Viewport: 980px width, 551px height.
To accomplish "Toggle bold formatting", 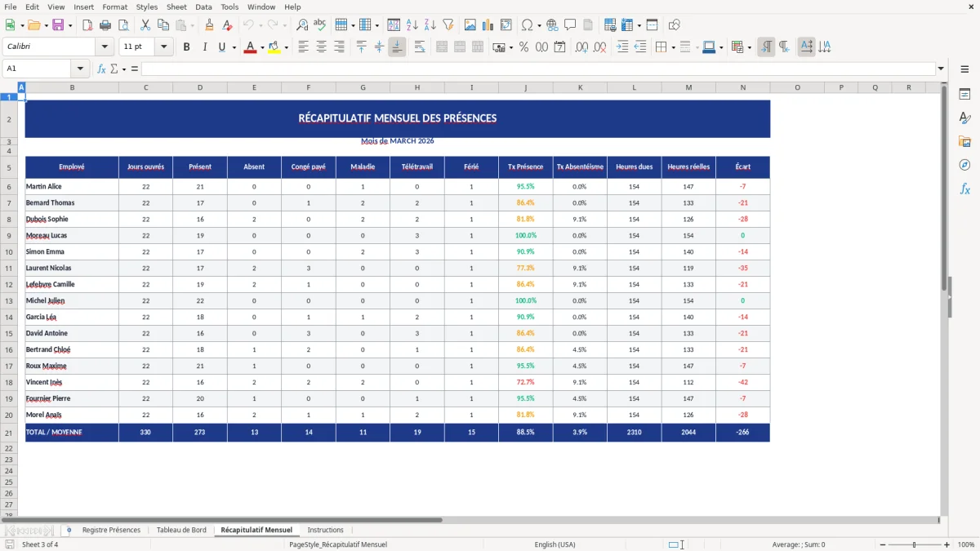I will click(x=186, y=47).
